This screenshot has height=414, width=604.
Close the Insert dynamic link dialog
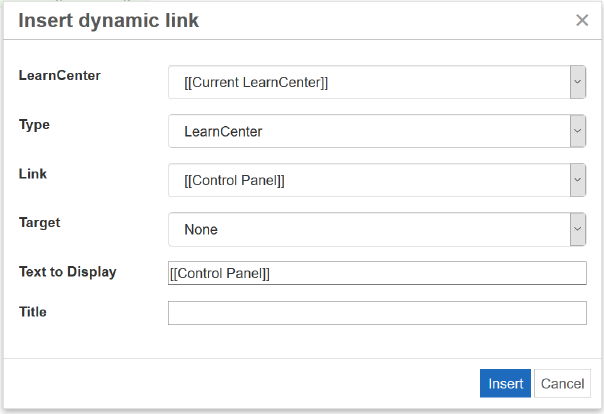click(x=582, y=21)
